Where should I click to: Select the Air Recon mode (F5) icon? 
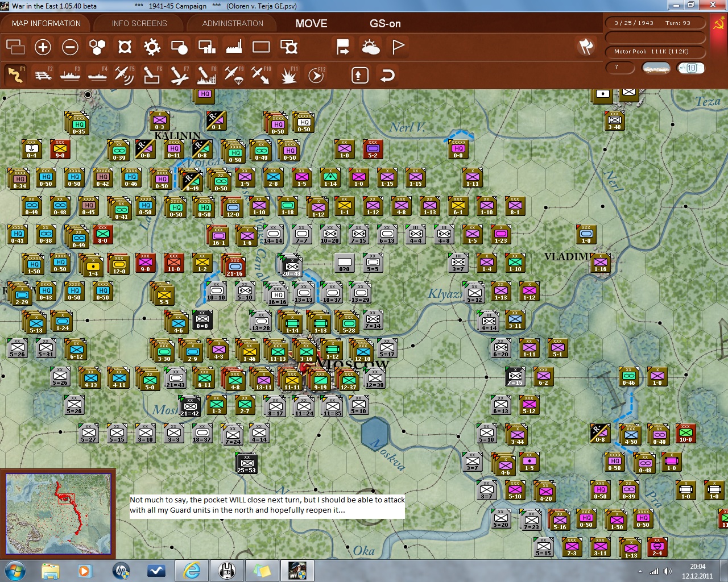pyautogui.click(x=125, y=74)
